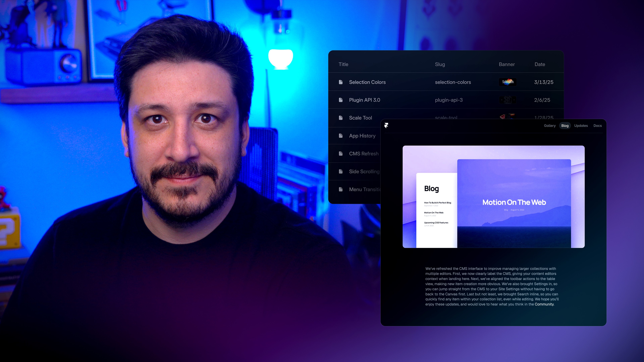644x362 pixels.
Task: Follow the Community link in the paragraph
Action: coord(544,304)
